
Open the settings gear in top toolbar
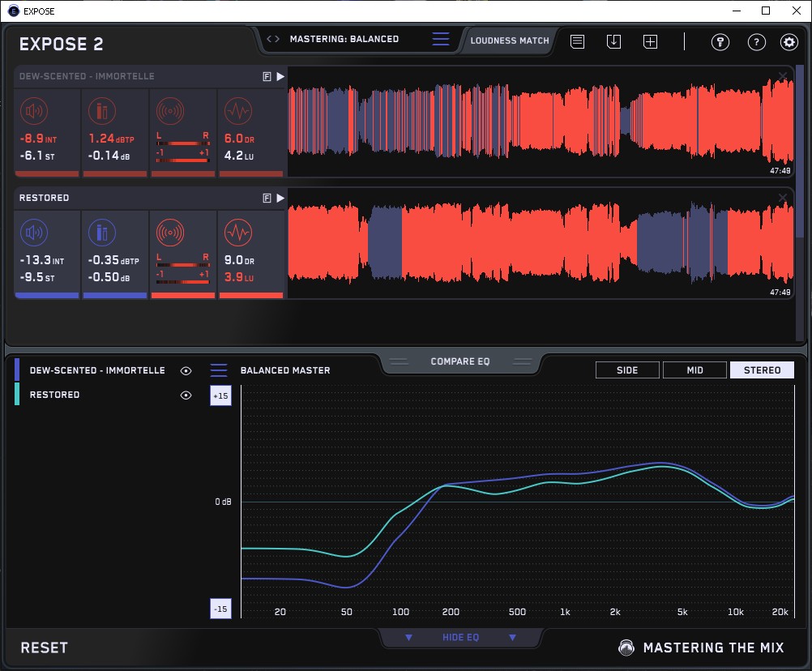pyautogui.click(x=788, y=42)
